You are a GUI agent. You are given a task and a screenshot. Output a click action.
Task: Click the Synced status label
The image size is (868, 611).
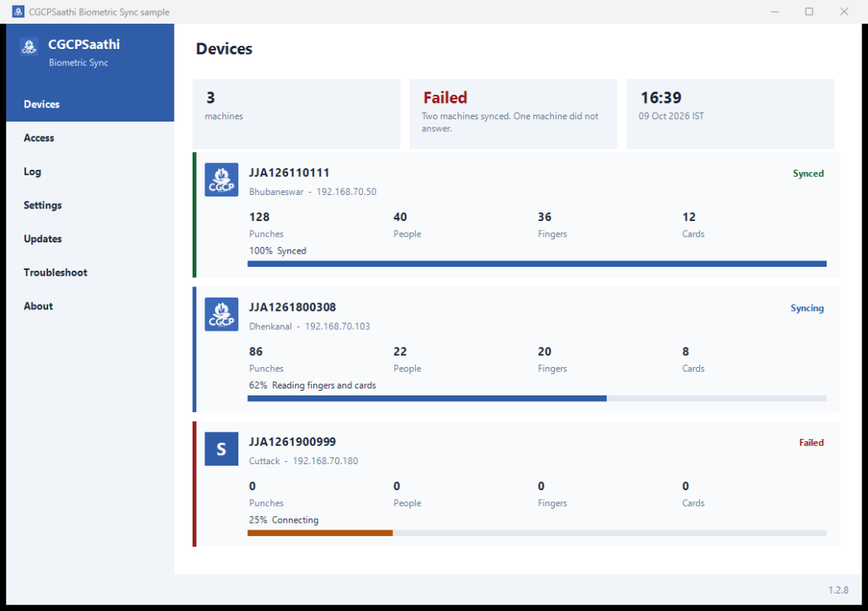tap(808, 174)
